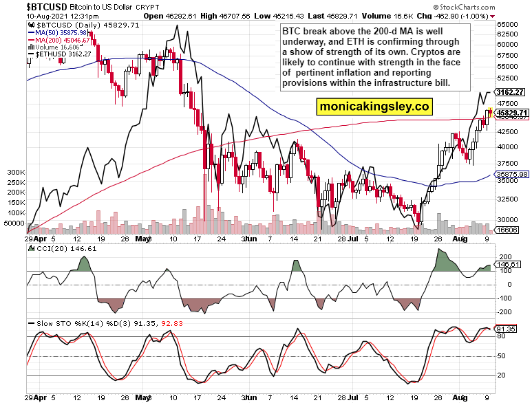The image size is (532, 405).
Task: Click the 3162.27 ETH price tag
Action: 511,92
